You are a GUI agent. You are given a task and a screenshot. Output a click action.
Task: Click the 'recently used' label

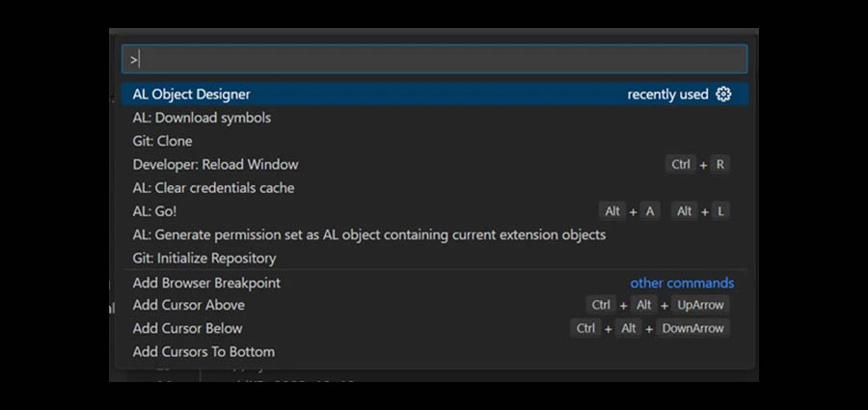pyautogui.click(x=667, y=95)
